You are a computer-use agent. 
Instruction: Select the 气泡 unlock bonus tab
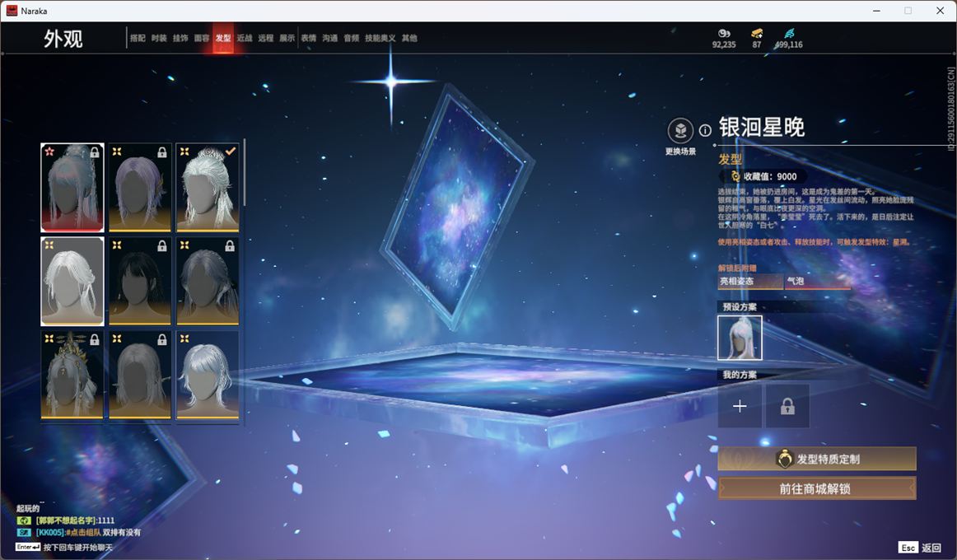tap(817, 281)
